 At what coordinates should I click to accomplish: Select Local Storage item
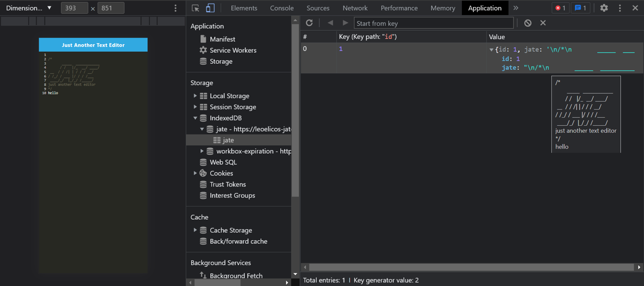tap(229, 96)
